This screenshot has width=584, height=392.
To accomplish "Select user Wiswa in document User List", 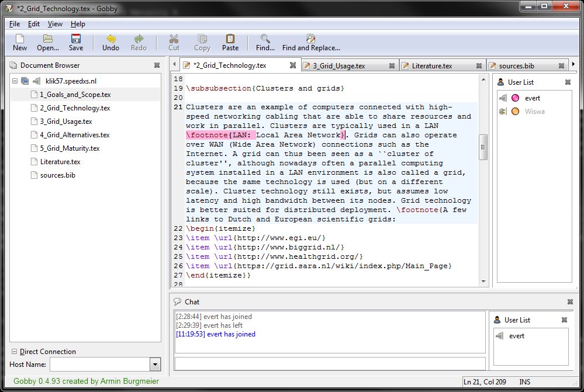I will pos(534,112).
